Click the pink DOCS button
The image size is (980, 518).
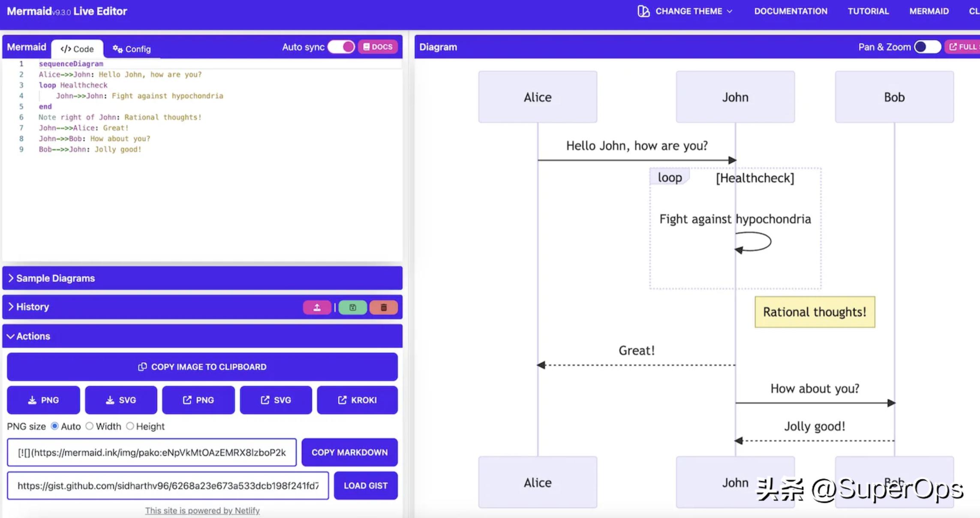(378, 47)
